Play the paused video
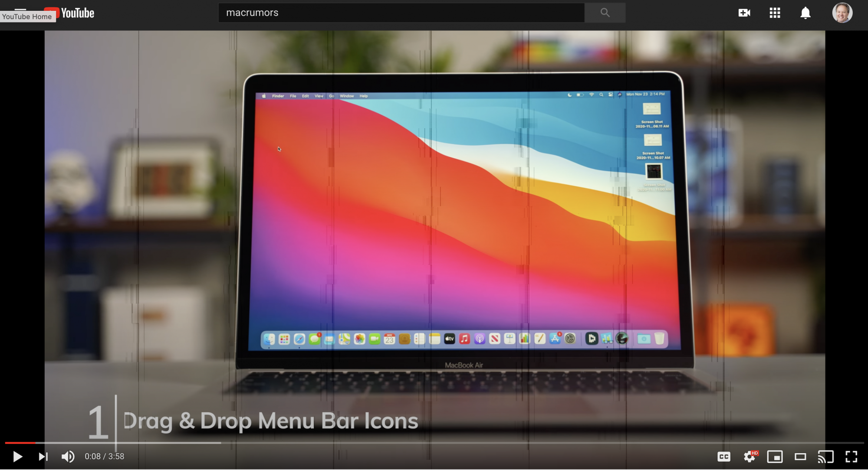The image size is (868, 470). (x=17, y=457)
